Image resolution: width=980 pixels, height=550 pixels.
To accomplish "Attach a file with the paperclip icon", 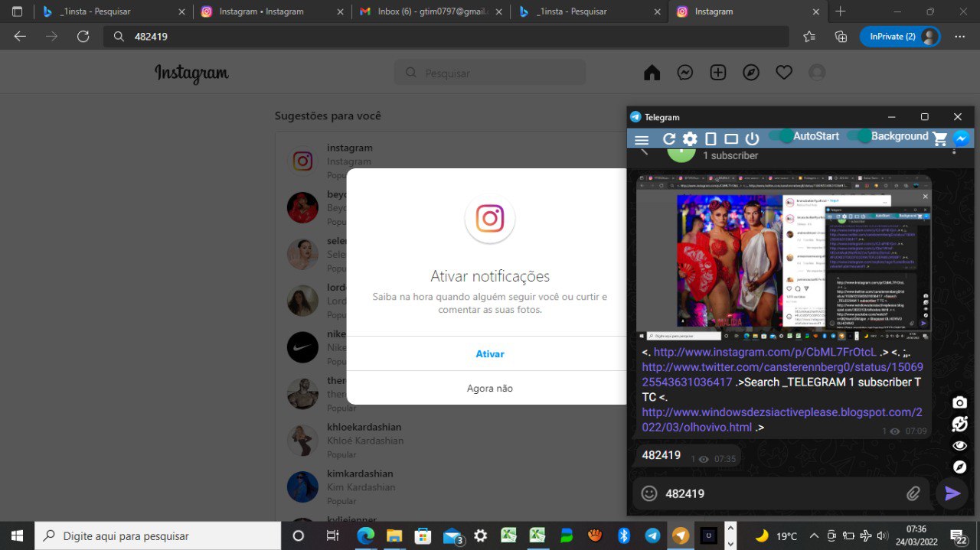I will 913,493.
